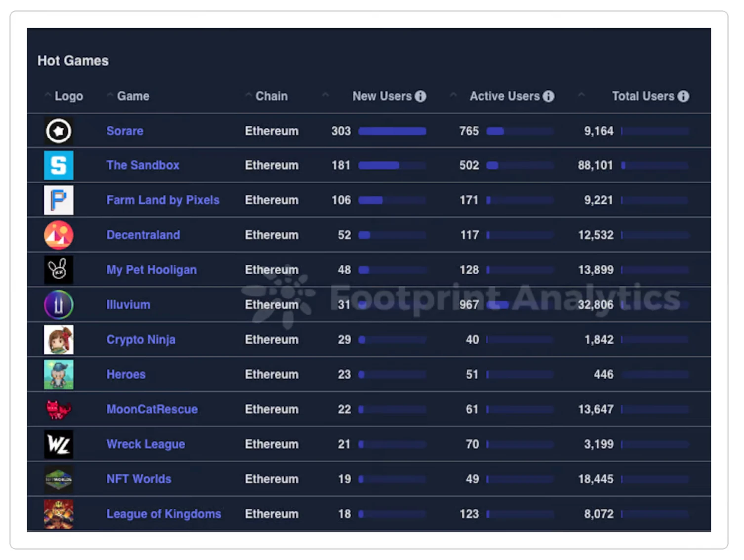Click the Farm Land by Pixels logo
This screenshot has width=744, height=560.
pyautogui.click(x=58, y=200)
